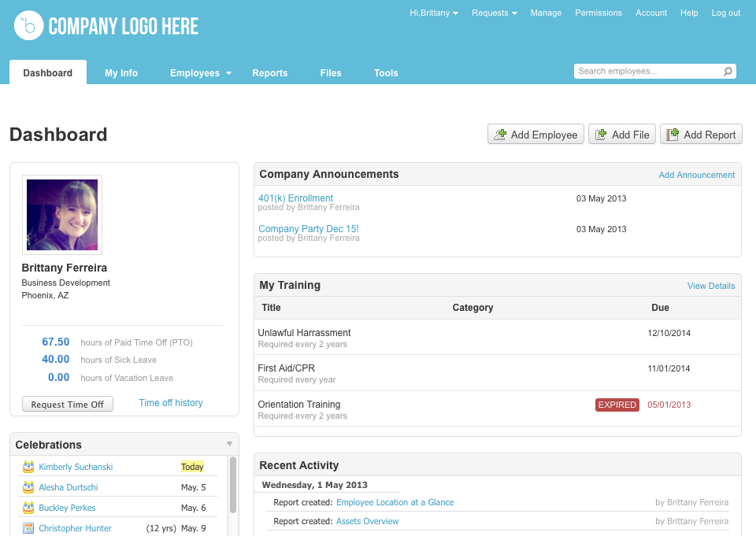The width and height of the screenshot is (756, 536).
Task: Click the anniversary calendar icon beside Christopher Hunter
Action: 28,528
